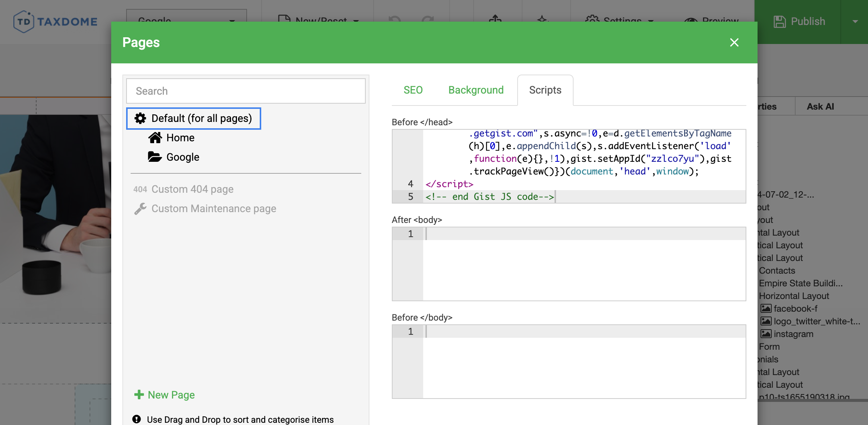Click the Publish save icon
This screenshot has height=425, width=868.
[x=780, y=22]
